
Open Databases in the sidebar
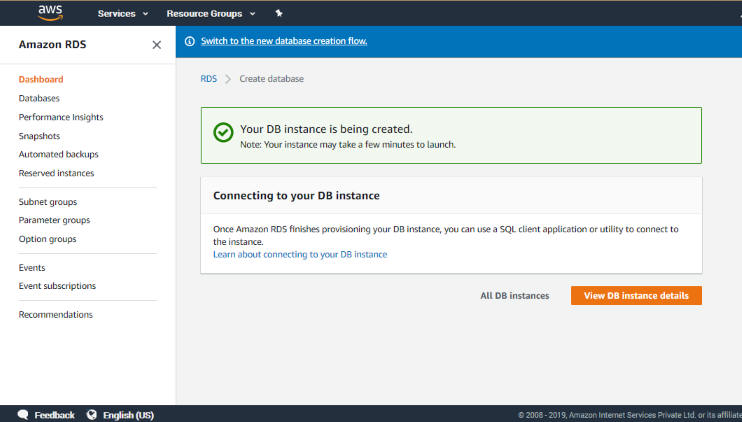click(x=39, y=98)
